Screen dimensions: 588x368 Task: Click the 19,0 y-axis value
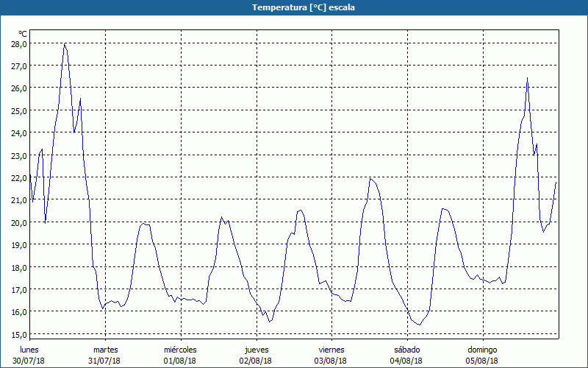tap(19, 245)
